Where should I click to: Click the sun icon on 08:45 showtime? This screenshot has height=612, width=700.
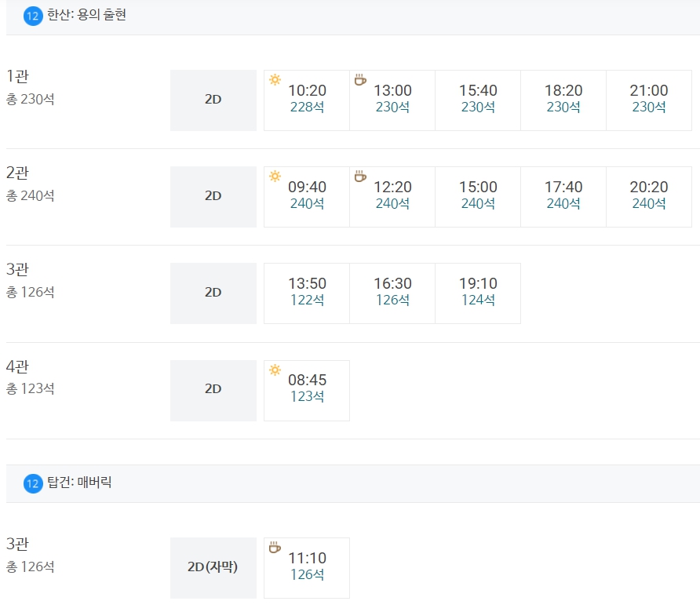click(x=275, y=370)
